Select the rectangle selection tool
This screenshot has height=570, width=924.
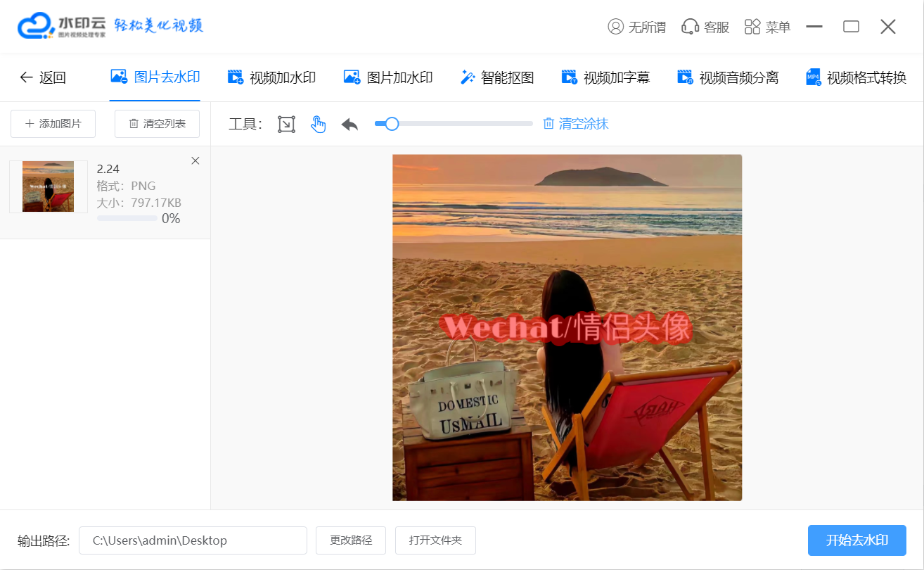click(286, 125)
